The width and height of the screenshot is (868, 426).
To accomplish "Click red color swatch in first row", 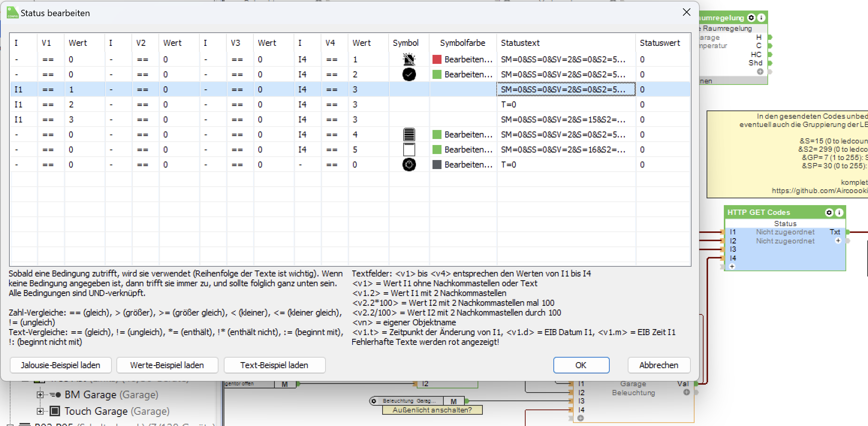I will (x=437, y=59).
